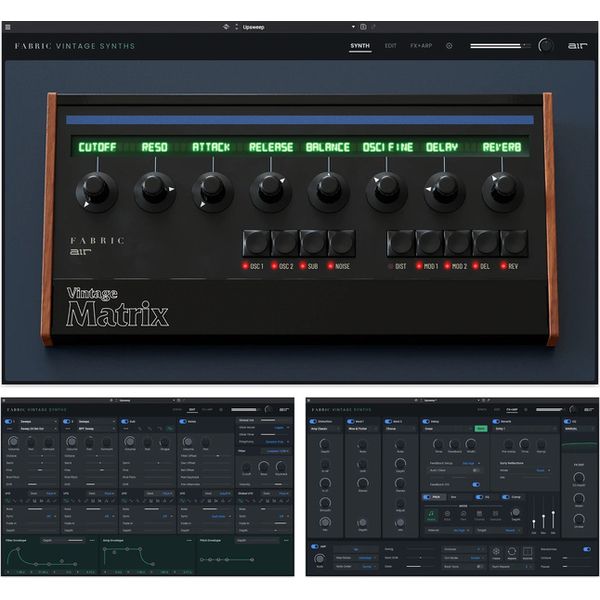Click the Filter Envelope peak node
600x600 pixels.
tap(18, 549)
